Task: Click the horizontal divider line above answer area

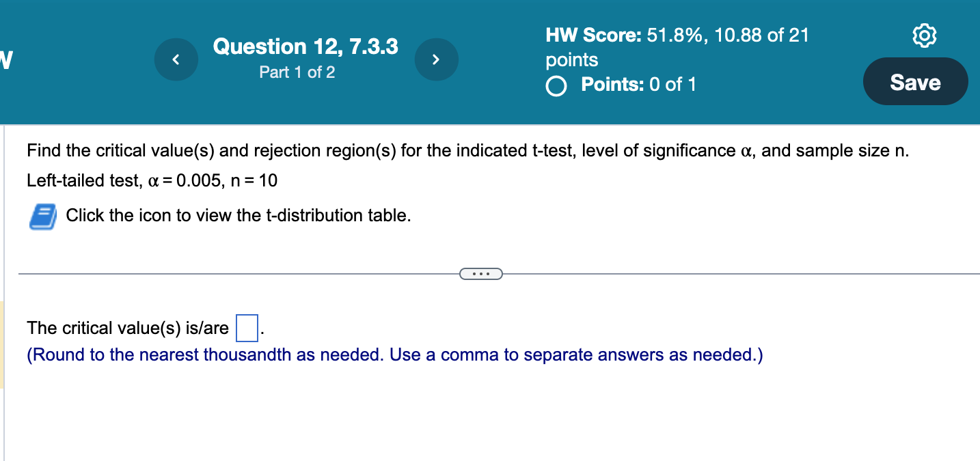Action: [x=239, y=273]
